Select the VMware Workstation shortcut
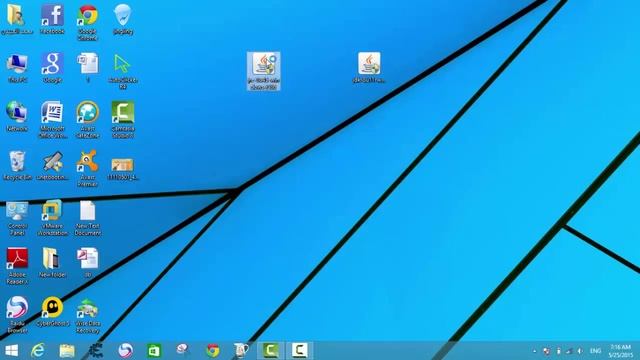This screenshot has width=640, height=360. click(x=52, y=217)
